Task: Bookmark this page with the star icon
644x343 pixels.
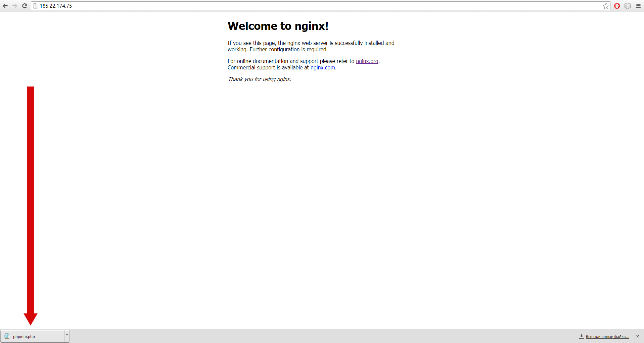Action: [606, 6]
